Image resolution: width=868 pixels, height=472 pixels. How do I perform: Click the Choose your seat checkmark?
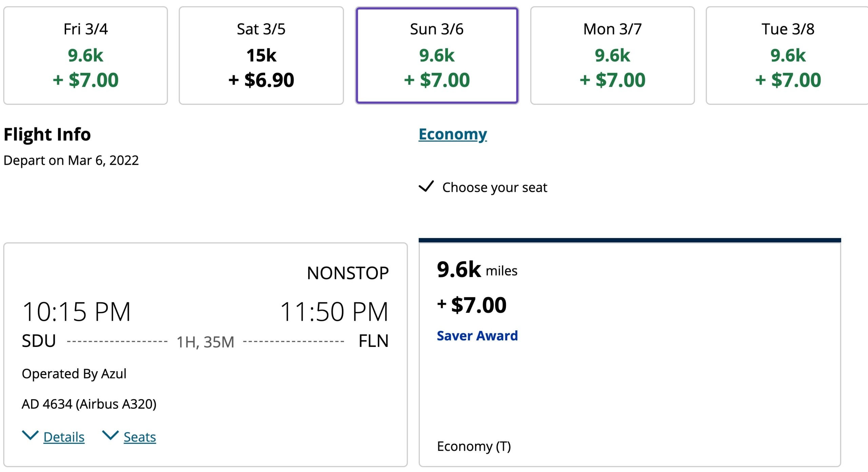click(x=426, y=186)
